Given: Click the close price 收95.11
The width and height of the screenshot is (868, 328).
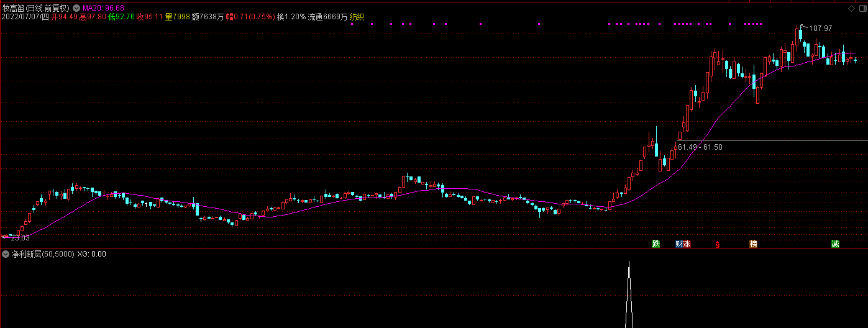Looking at the screenshot, I should coord(150,17).
